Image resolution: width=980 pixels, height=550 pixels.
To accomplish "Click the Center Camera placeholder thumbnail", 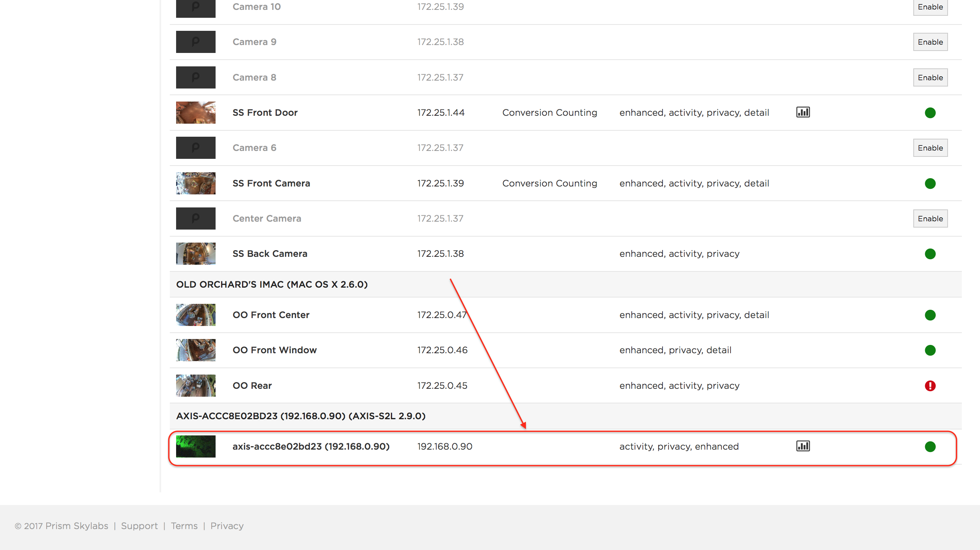I will [x=196, y=218].
